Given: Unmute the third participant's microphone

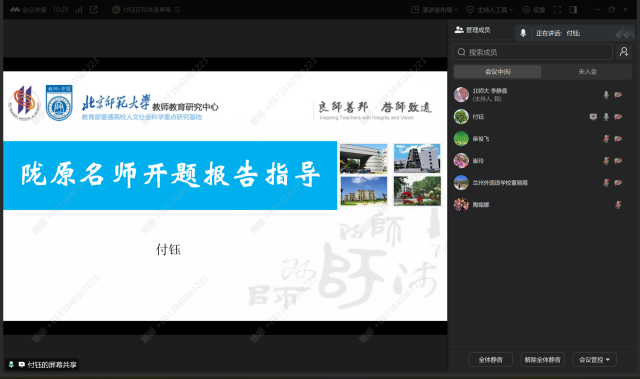Looking at the screenshot, I should click(x=606, y=139).
